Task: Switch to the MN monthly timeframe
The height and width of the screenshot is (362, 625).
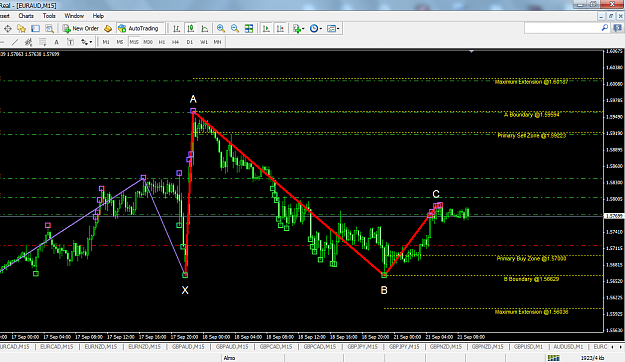Action: (x=217, y=42)
